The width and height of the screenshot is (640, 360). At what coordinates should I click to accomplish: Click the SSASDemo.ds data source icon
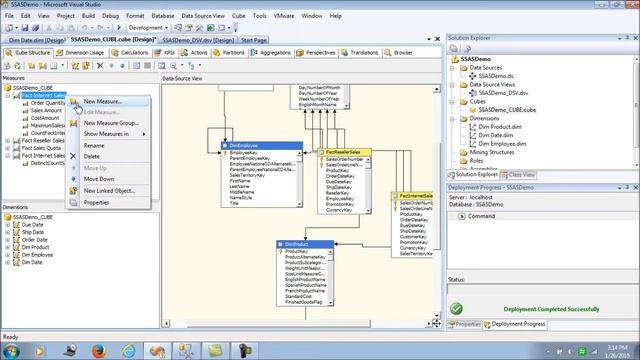click(x=473, y=76)
